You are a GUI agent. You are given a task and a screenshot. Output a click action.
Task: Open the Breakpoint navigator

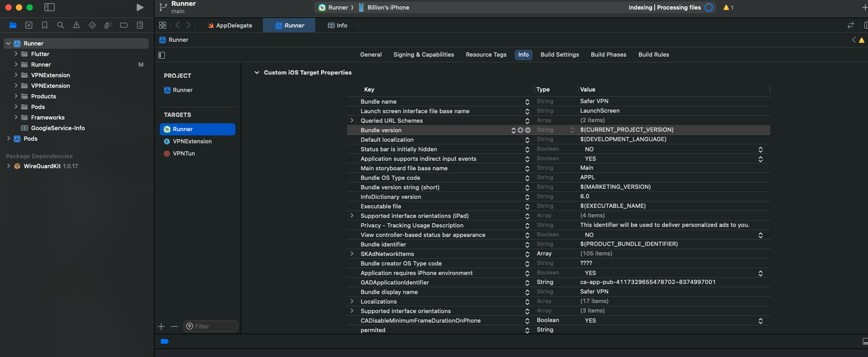(124, 25)
